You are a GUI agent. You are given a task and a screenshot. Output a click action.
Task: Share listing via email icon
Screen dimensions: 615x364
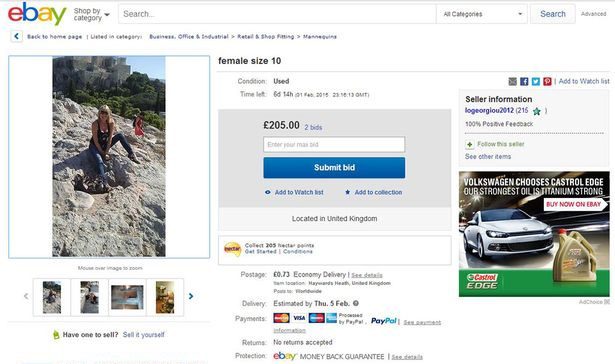coord(513,81)
